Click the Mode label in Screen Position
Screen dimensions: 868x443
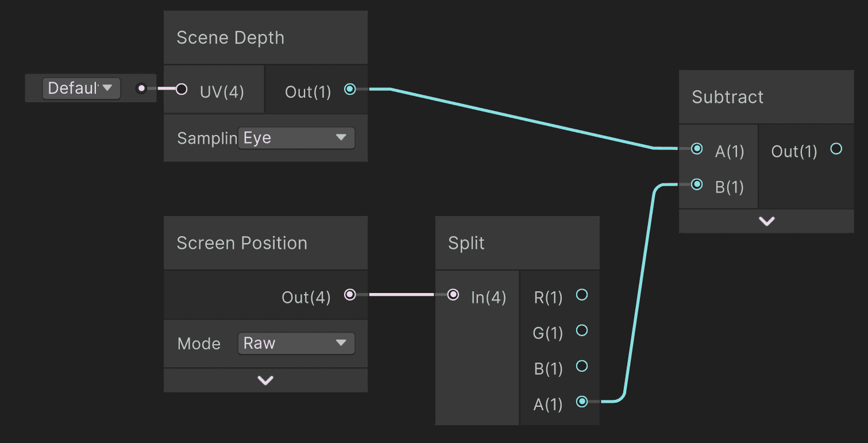pos(199,344)
